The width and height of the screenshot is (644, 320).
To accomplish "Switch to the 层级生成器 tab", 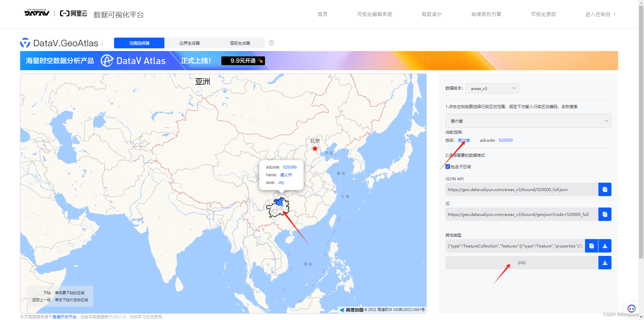I will click(x=240, y=43).
